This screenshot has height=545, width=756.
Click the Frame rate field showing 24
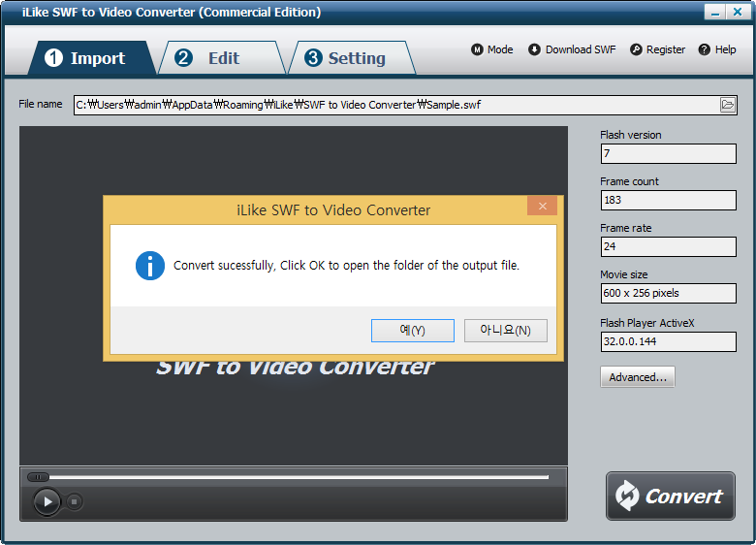[x=668, y=246]
